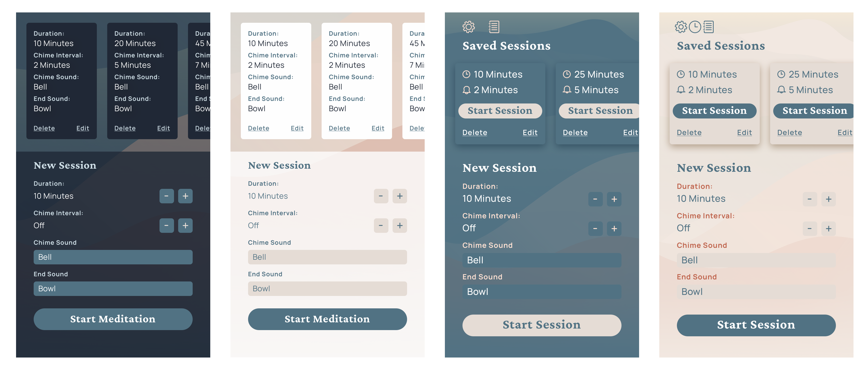Click Edit on the 20 Minutes session card
Image resolution: width=868 pixels, height=372 pixels.
[163, 128]
